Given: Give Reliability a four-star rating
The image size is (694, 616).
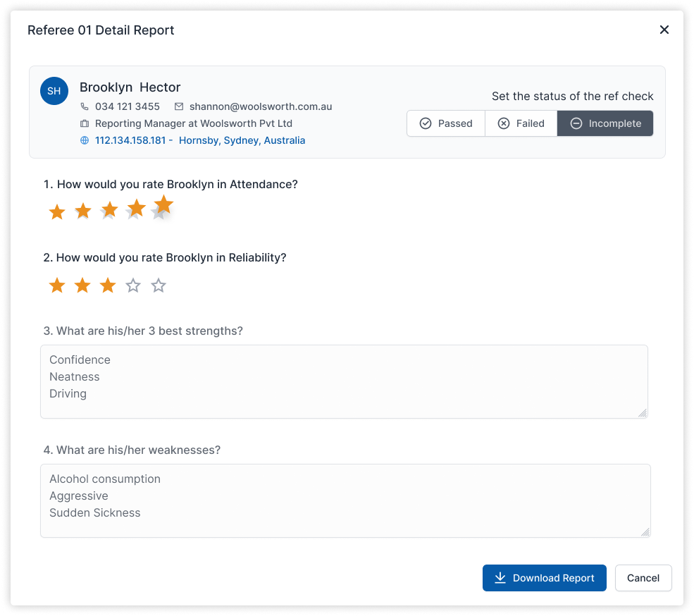Looking at the screenshot, I should pos(133,285).
